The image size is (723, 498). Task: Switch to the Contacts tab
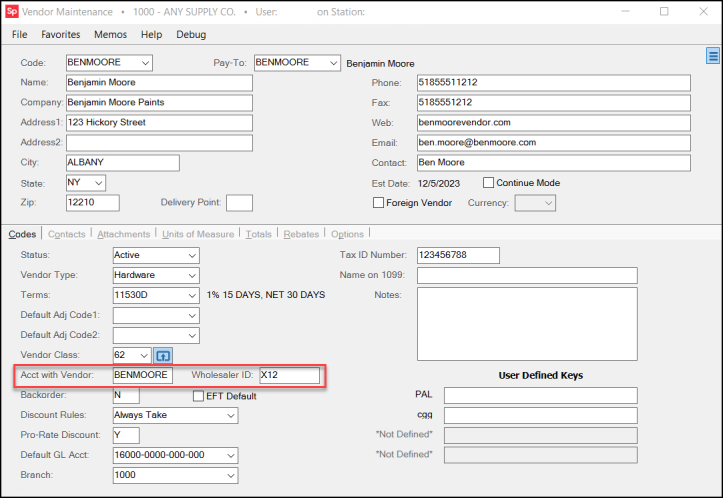point(66,234)
